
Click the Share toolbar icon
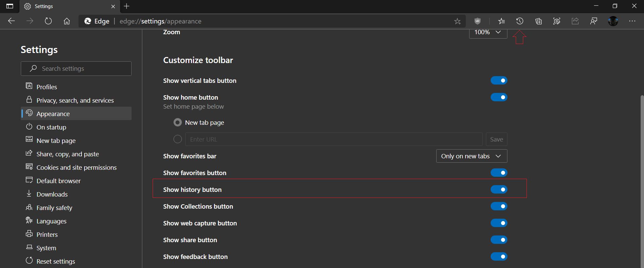[x=575, y=21]
